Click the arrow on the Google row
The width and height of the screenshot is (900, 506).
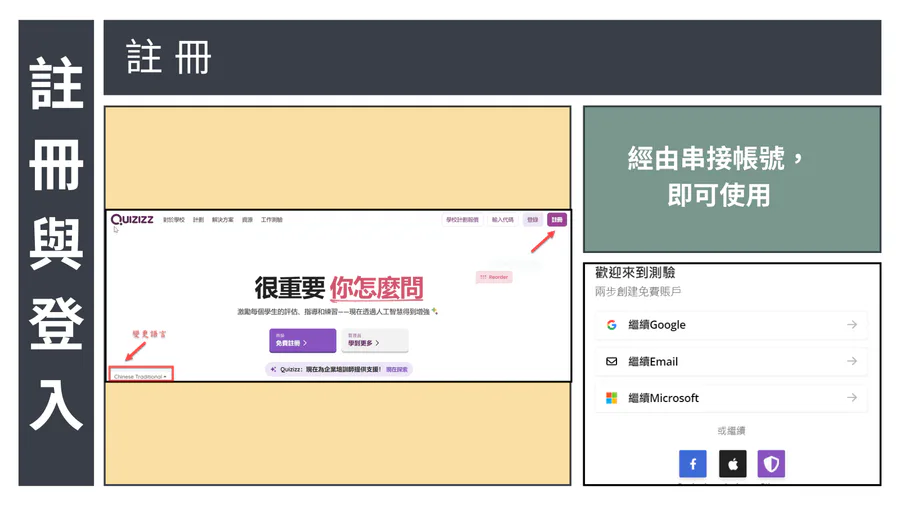click(851, 325)
